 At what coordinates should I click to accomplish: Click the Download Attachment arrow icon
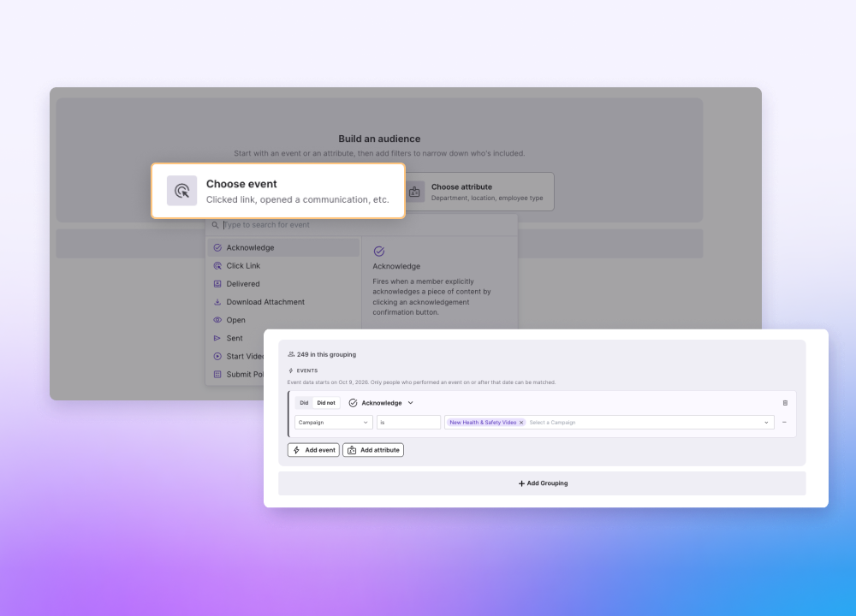pyautogui.click(x=217, y=302)
